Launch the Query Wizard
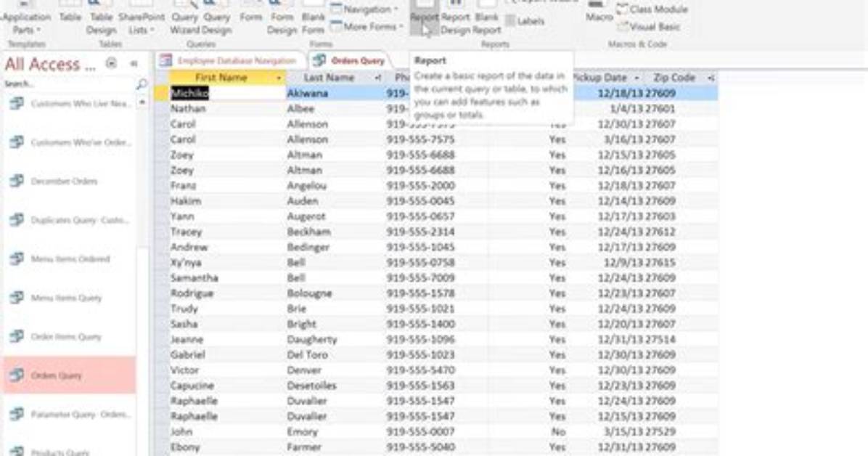 click(x=184, y=17)
